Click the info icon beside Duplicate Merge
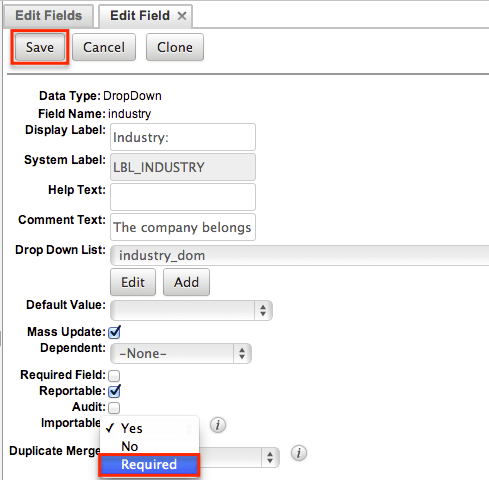This screenshot has width=489, height=480. (x=299, y=453)
